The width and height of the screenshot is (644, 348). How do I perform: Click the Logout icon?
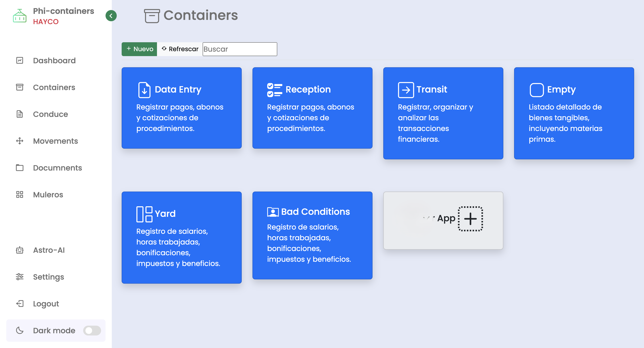[20, 304]
